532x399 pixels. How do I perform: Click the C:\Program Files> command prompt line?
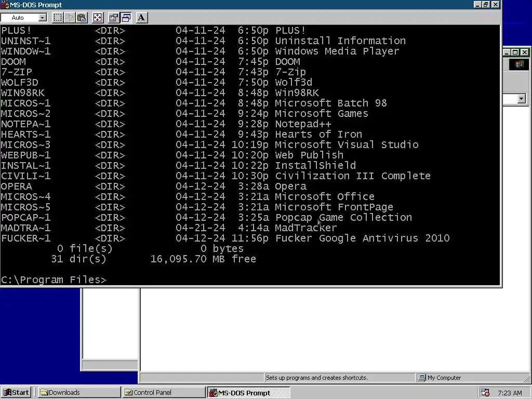(x=54, y=280)
